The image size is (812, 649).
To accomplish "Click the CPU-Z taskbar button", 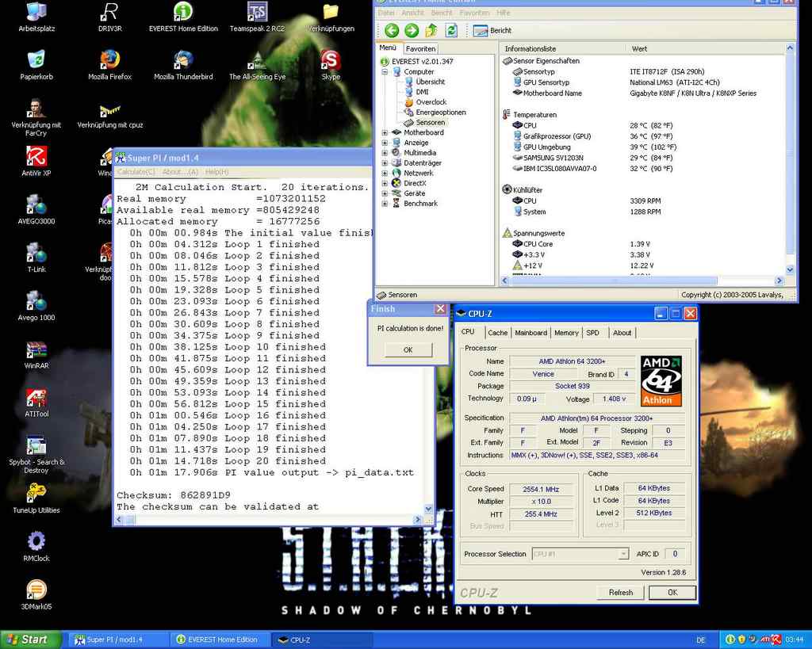I will (324, 639).
